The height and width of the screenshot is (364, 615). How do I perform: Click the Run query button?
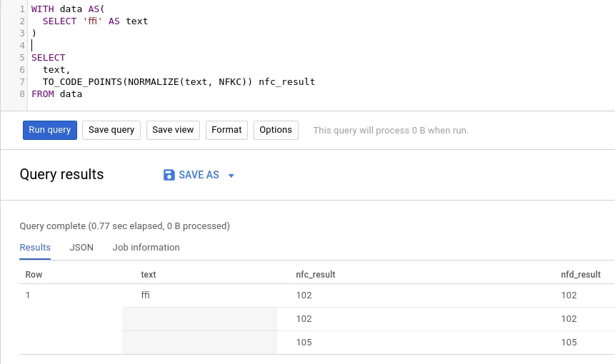point(49,130)
